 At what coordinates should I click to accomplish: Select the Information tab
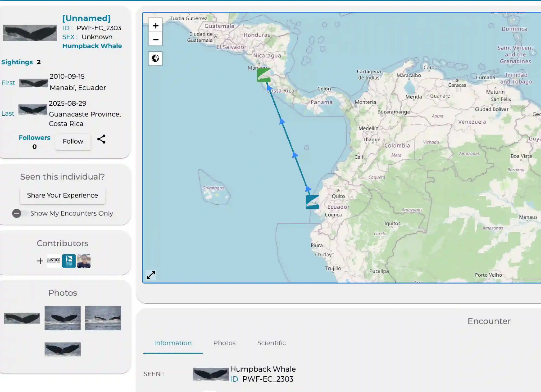[173, 343]
